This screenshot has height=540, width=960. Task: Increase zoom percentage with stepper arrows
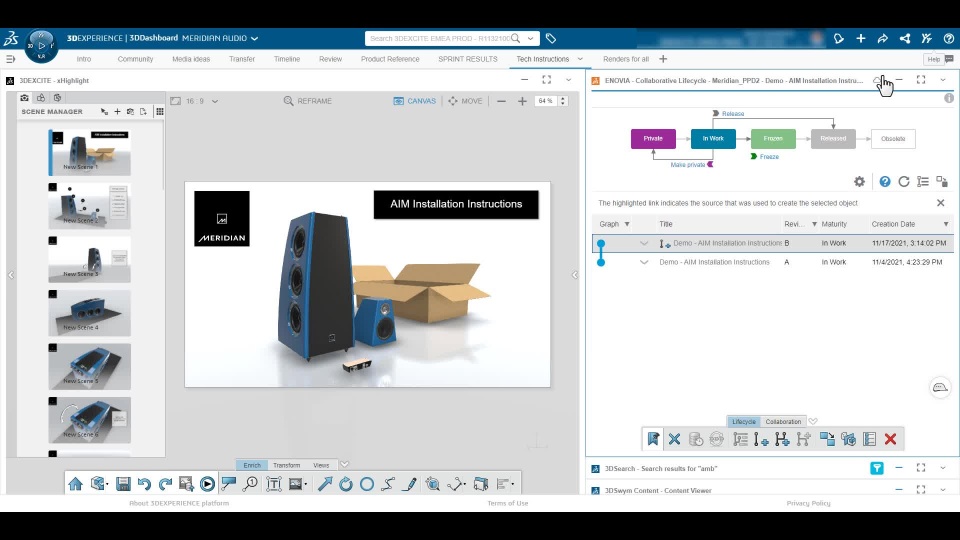[563, 99]
